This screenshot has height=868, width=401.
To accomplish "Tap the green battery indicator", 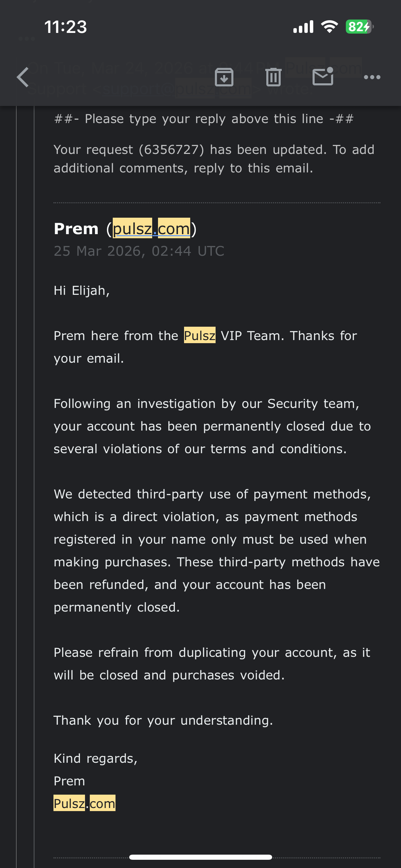I will click(359, 27).
